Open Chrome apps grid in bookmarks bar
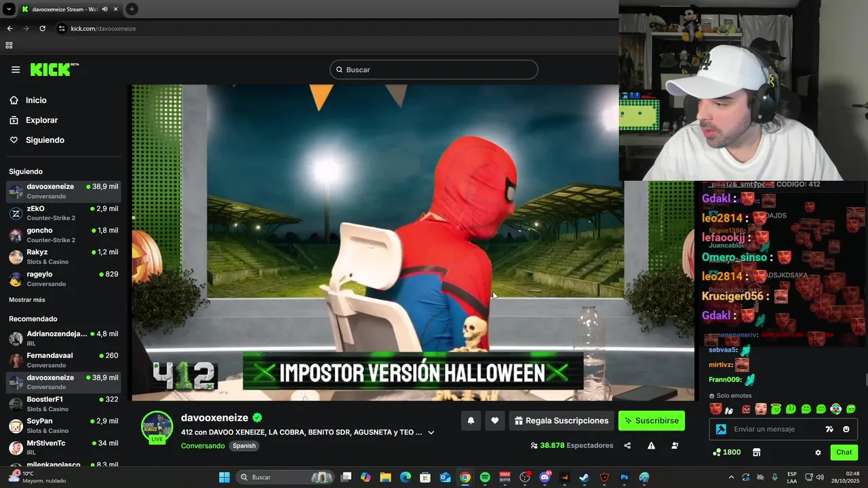Image resolution: width=868 pixels, height=488 pixels. click(9, 45)
